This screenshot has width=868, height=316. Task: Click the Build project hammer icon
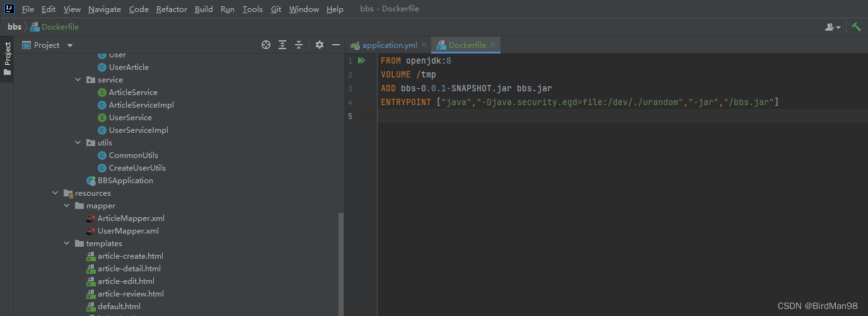pos(856,27)
